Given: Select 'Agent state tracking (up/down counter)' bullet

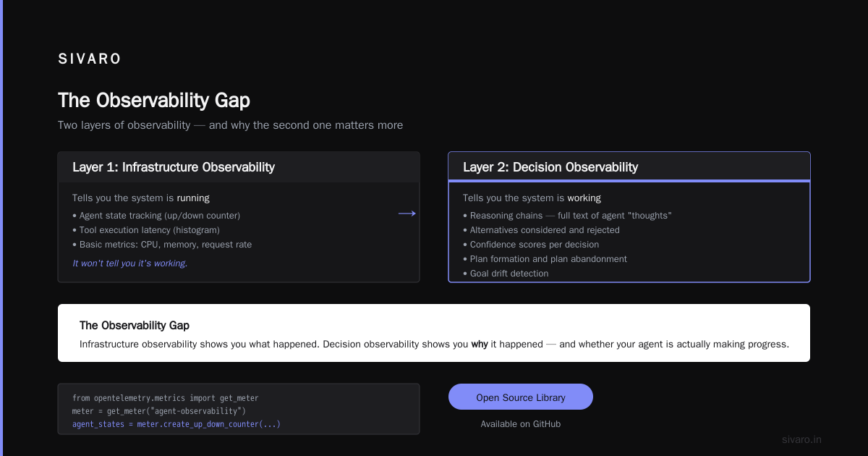Looking at the screenshot, I should pos(156,216).
